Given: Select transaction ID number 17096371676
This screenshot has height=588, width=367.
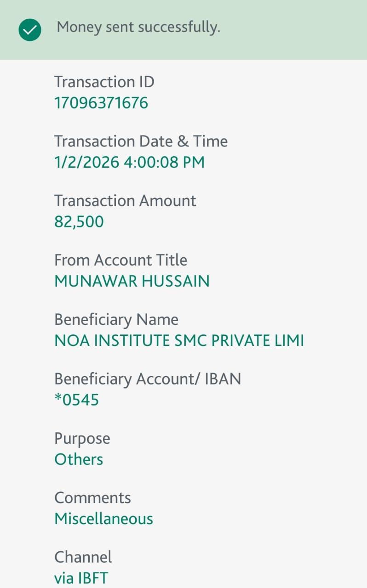Looking at the screenshot, I should click(101, 103).
